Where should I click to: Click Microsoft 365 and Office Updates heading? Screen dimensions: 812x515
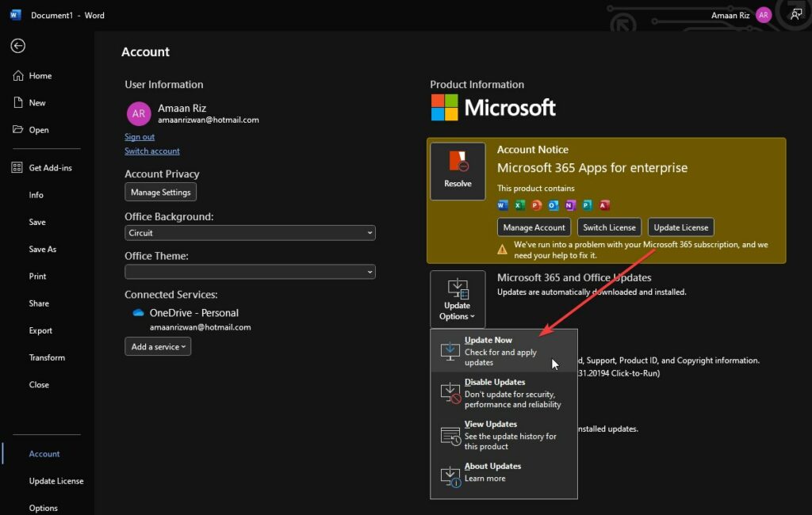click(574, 277)
